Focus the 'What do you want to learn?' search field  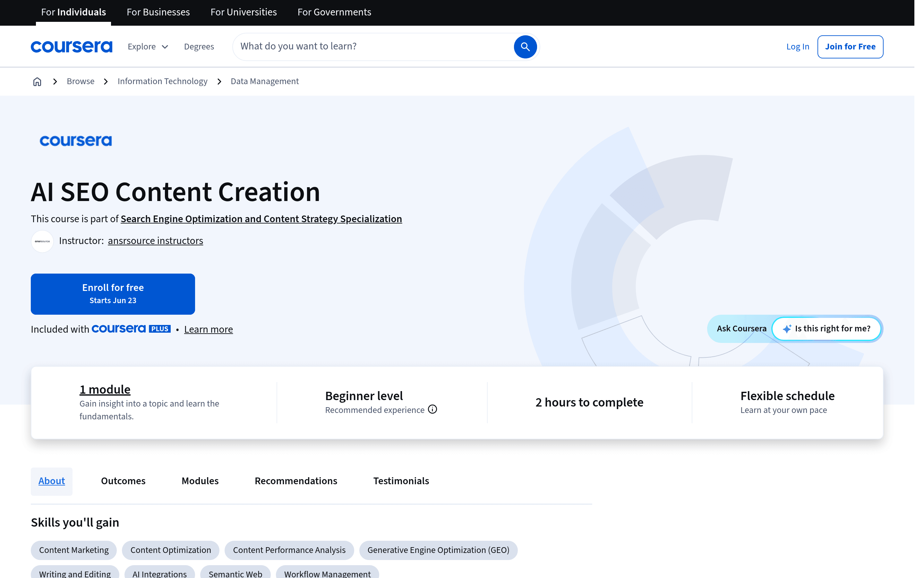coord(374,47)
